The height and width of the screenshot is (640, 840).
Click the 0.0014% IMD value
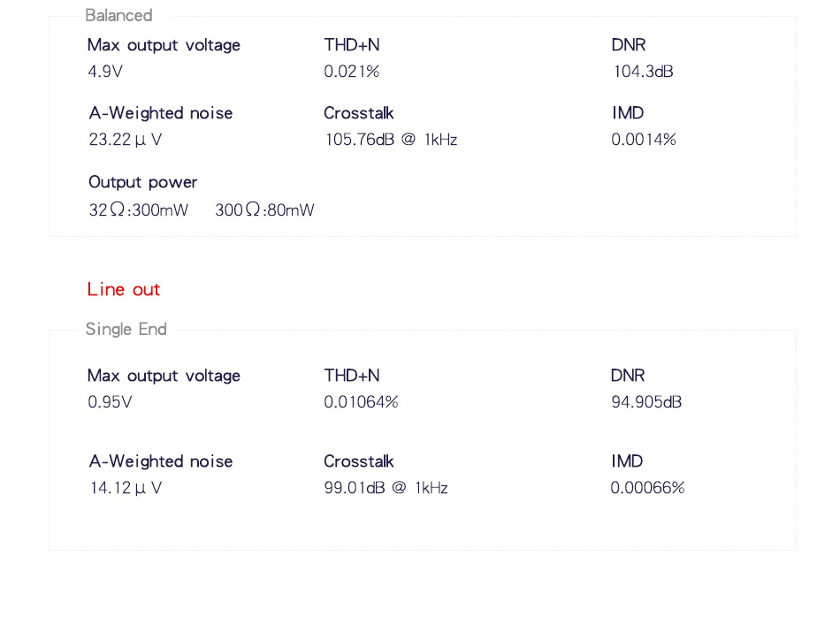(643, 140)
